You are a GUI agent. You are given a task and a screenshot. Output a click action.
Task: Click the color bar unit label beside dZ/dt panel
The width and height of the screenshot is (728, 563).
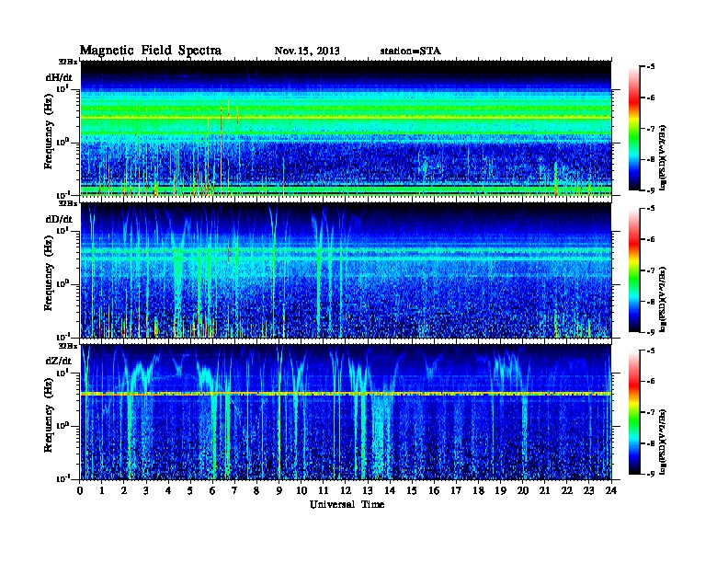[x=663, y=442]
